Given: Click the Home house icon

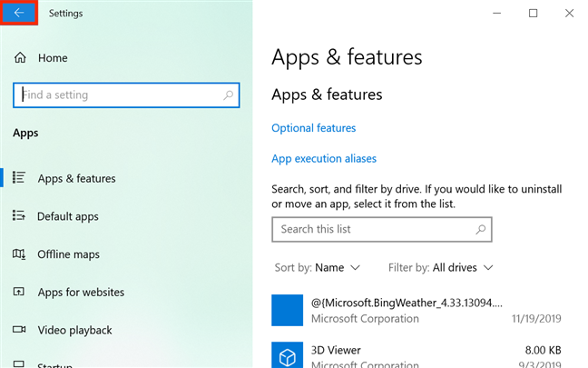Looking at the screenshot, I should (20, 58).
